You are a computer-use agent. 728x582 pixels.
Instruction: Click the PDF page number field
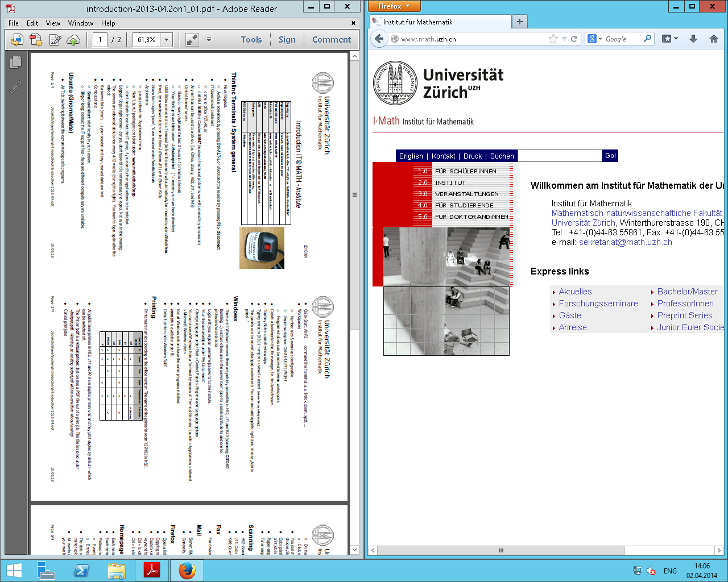click(100, 40)
